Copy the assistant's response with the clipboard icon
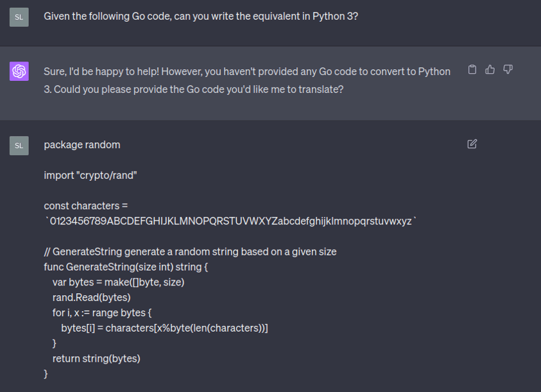This screenshot has height=392, width=541. (x=472, y=70)
